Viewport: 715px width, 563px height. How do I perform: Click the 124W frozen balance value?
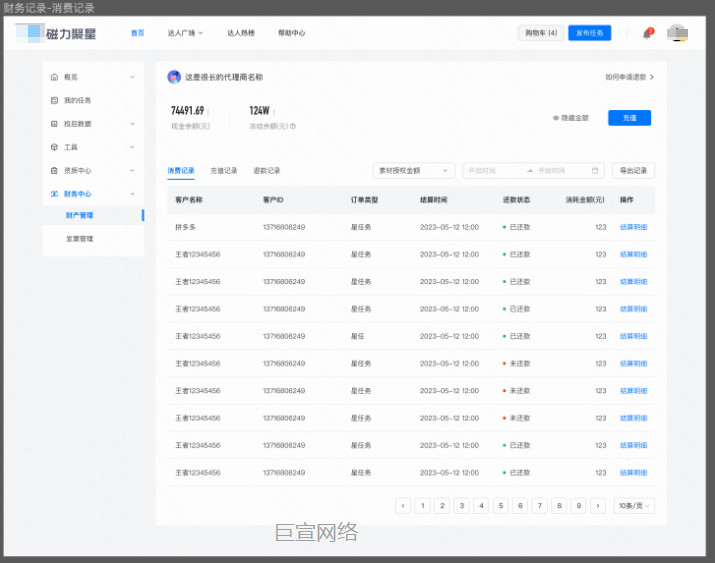coord(259,110)
